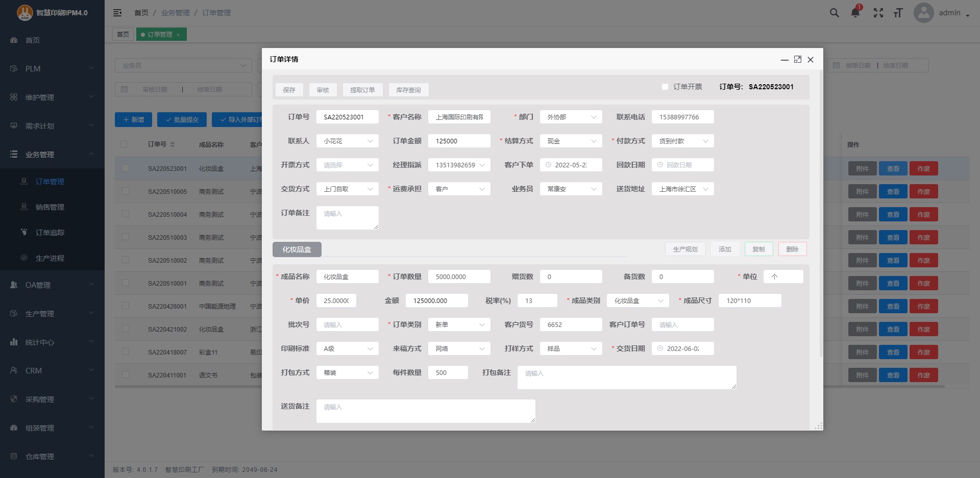This screenshot has height=478, width=980.
Task: Open 销售管理 in the sidebar menu
Action: pos(50,207)
